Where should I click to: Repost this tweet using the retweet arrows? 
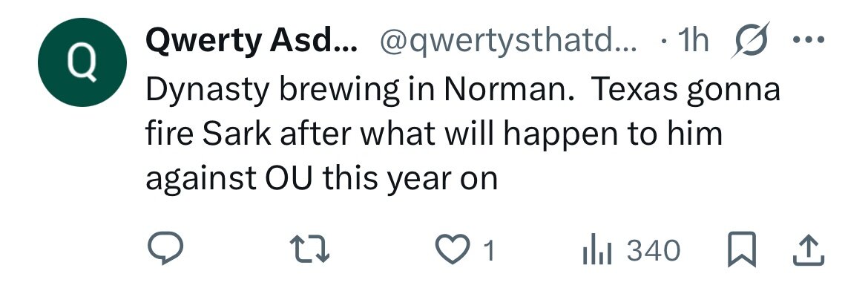(x=311, y=249)
